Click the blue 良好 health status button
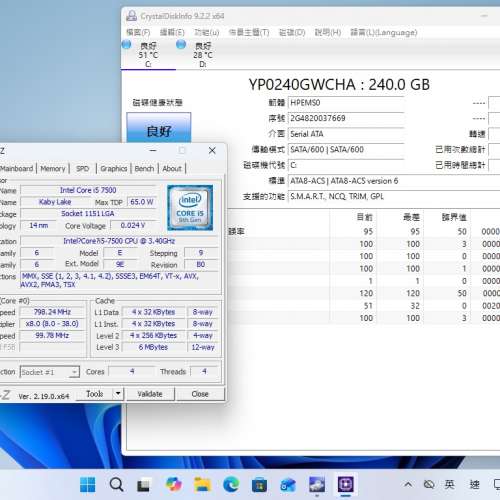This screenshot has width=500, height=500. coord(159,128)
